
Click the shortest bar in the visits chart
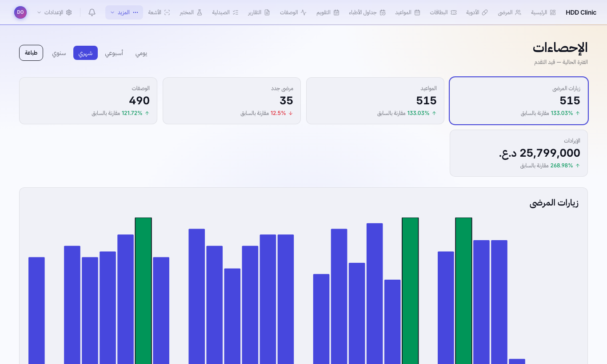(x=517, y=361)
